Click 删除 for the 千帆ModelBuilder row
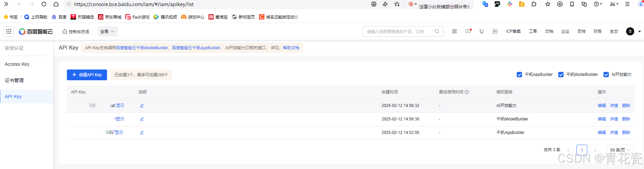Viewport: 644px width, 169px height. click(626, 119)
